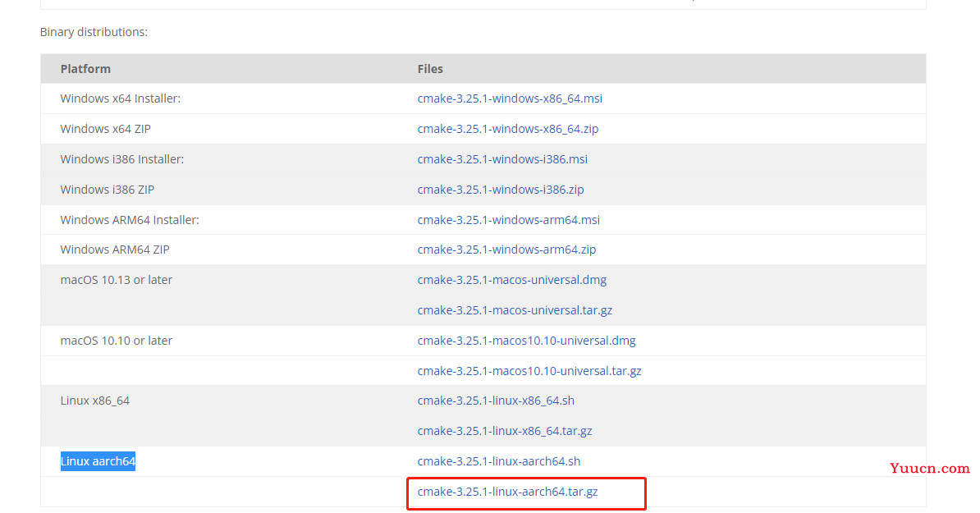
Task: Download cmake-3.25.1-linux-aarch64.tar.gz archive
Action: tap(507, 492)
